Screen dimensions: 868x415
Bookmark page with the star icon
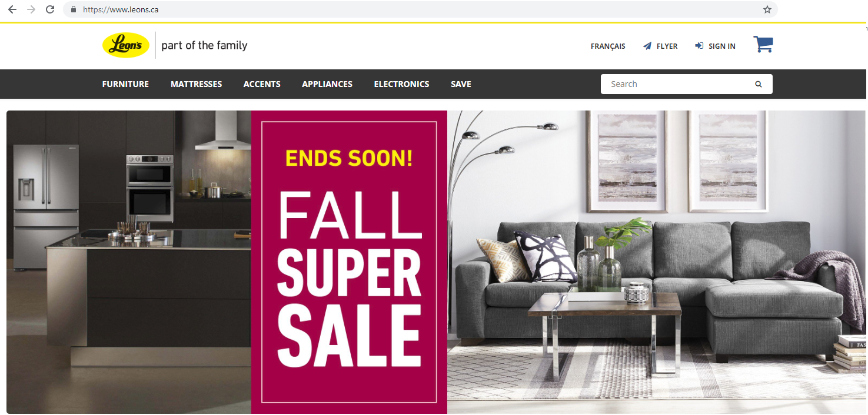coord(767,9)
